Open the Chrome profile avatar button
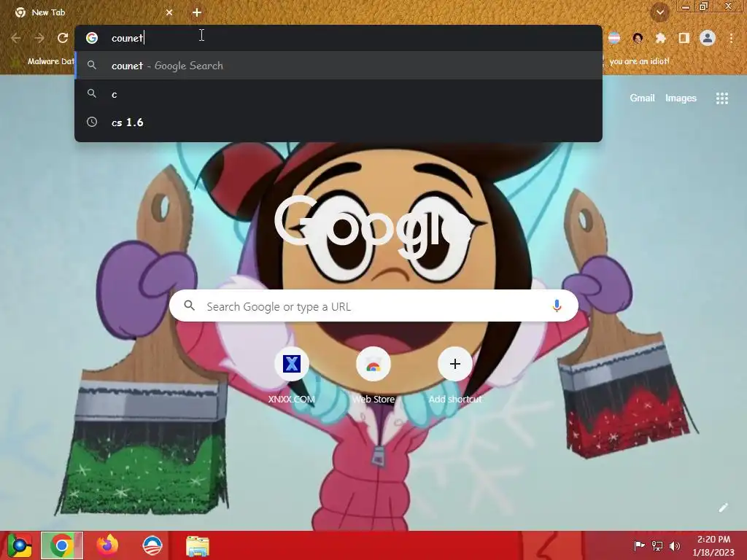This screenshot has width=747, height=560. point(708,38)
